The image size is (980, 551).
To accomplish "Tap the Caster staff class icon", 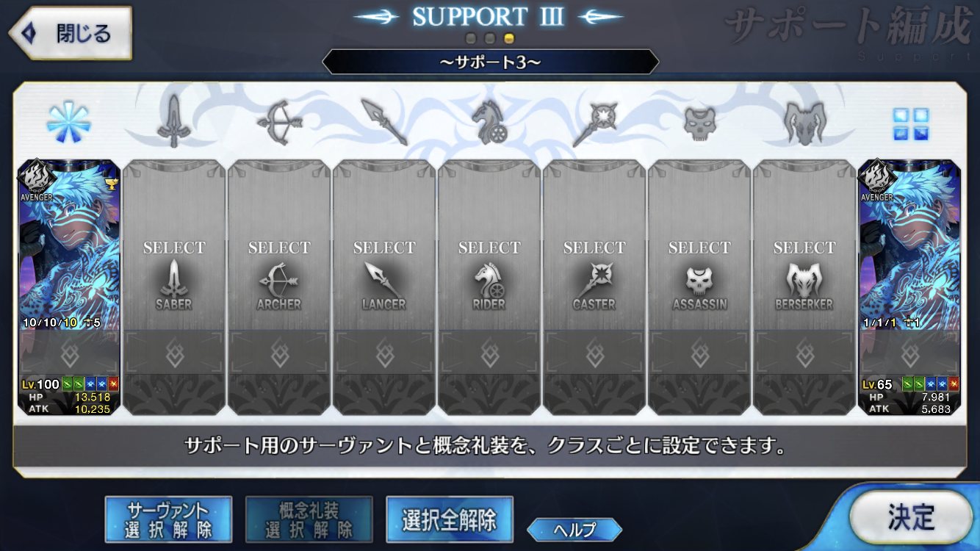I will (594, 123).
